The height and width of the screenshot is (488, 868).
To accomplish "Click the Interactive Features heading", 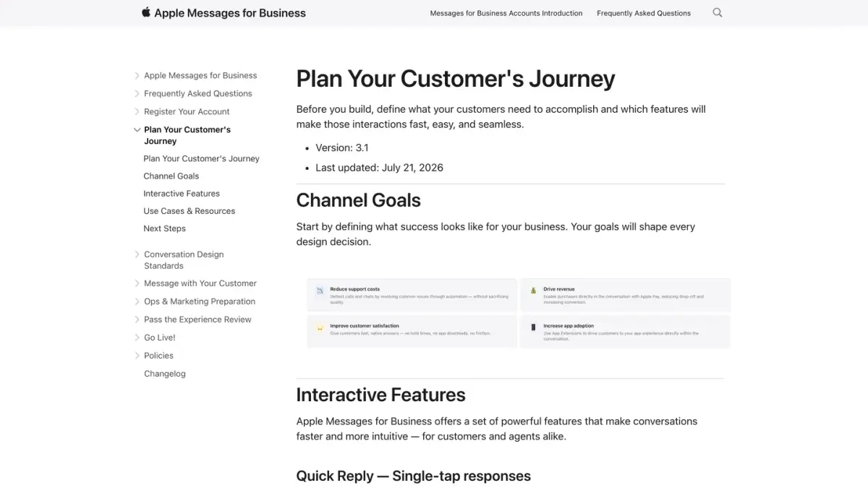I will 381,395.
